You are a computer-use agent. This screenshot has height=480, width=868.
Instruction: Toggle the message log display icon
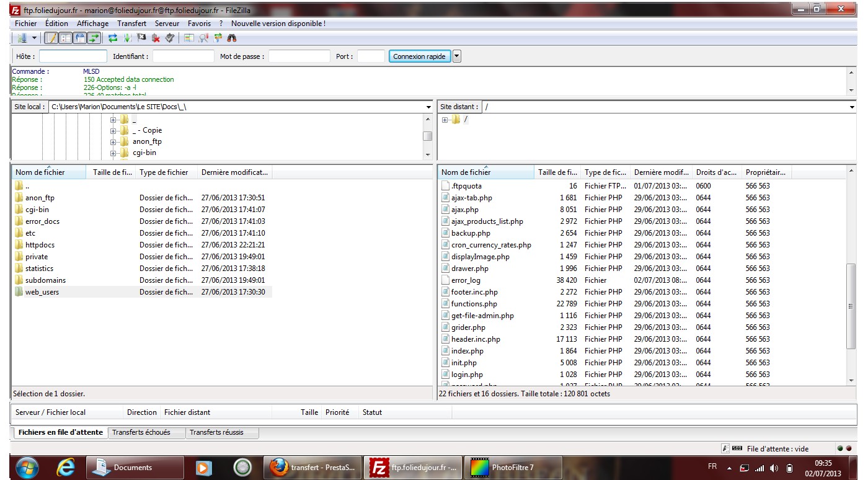click(x=51, y=38)
